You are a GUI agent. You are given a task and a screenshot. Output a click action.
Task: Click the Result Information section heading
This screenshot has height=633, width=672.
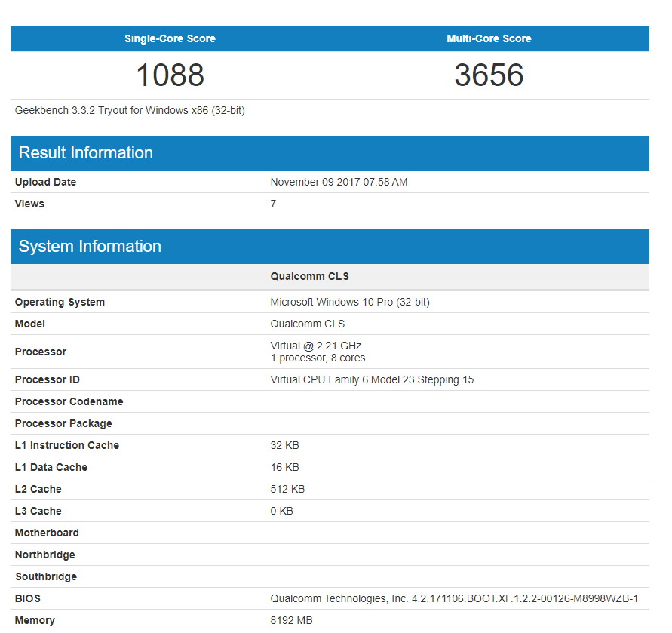pyautogui.click(x=86, y=153)
